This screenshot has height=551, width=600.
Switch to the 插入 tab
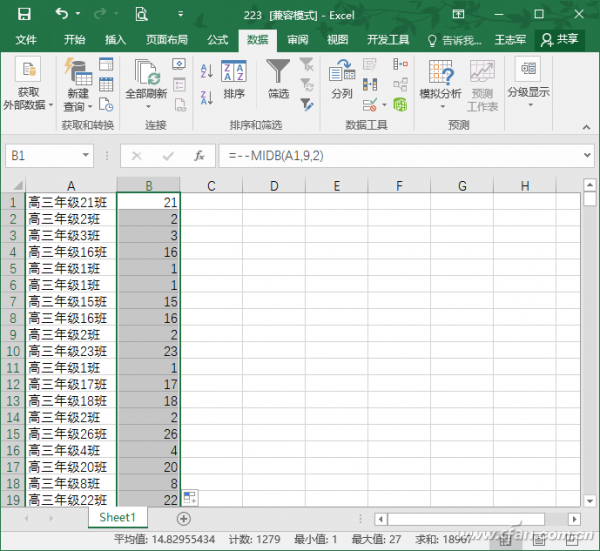(x=115, y=39)
